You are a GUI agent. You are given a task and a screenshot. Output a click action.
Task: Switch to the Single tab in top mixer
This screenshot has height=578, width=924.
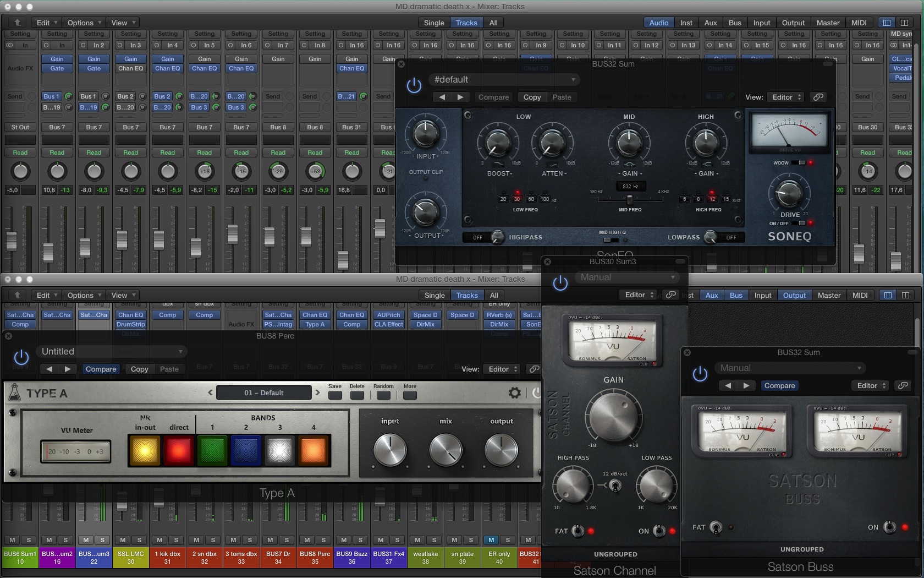[434, 23]
